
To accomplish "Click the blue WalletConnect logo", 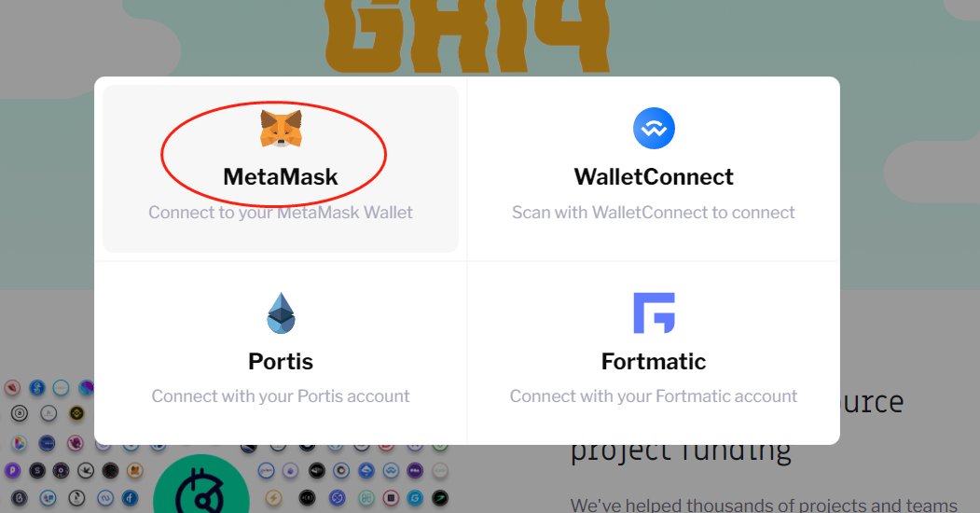I will [x=654, y=129].
